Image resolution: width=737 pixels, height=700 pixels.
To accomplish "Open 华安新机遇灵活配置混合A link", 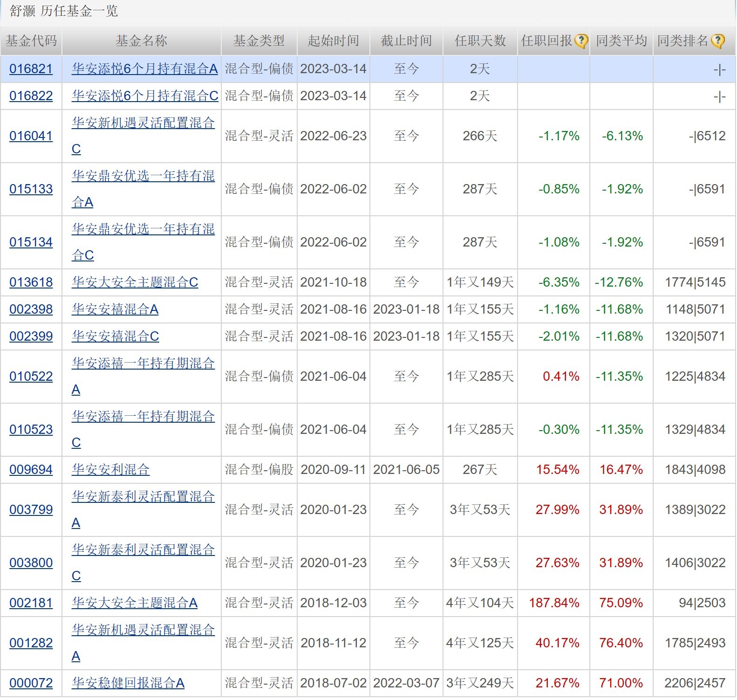I will pos(143,643).
